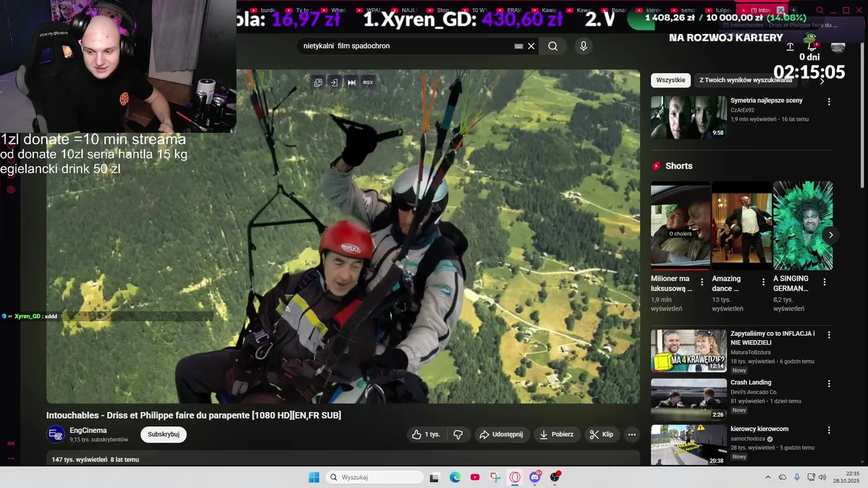The image size is (868, 488).
Task: Select the Wszystkie filter chip
Action: (x=671, y=80)
